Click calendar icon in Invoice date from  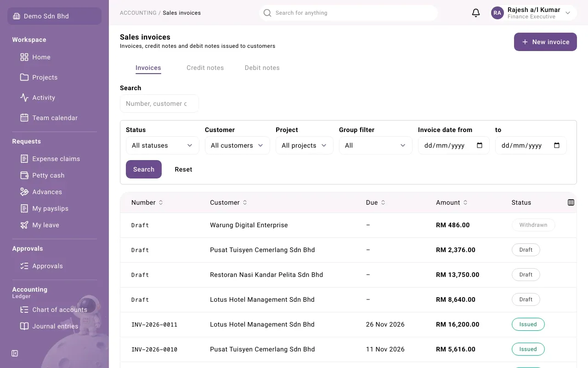point(480,145)
